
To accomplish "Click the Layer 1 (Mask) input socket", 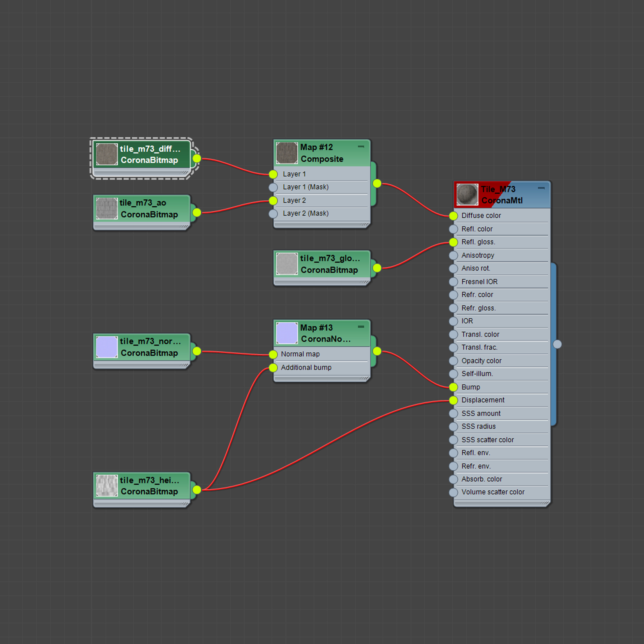I will coord(273,187).
